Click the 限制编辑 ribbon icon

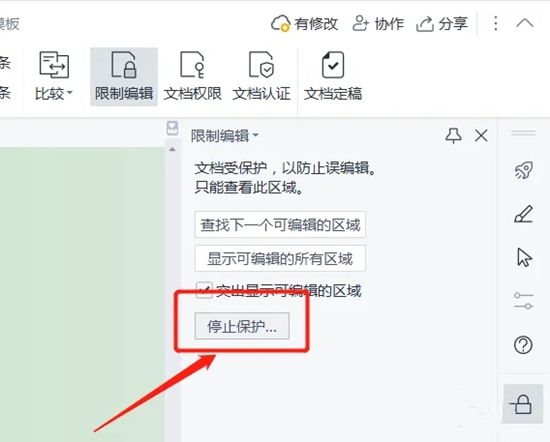[x=124, y=76]
